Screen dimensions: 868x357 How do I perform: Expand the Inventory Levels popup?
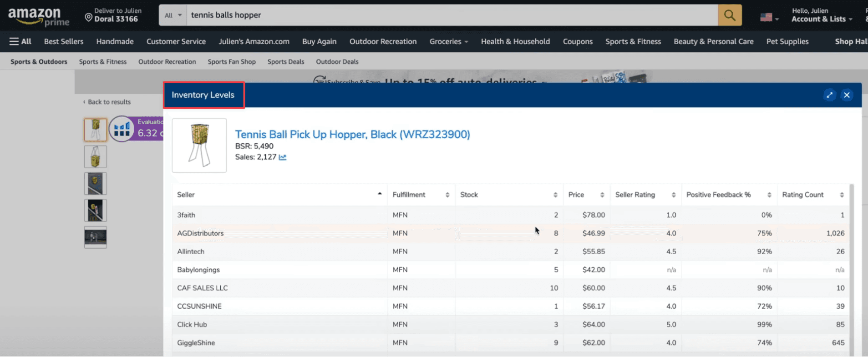(x=829, y=95)
